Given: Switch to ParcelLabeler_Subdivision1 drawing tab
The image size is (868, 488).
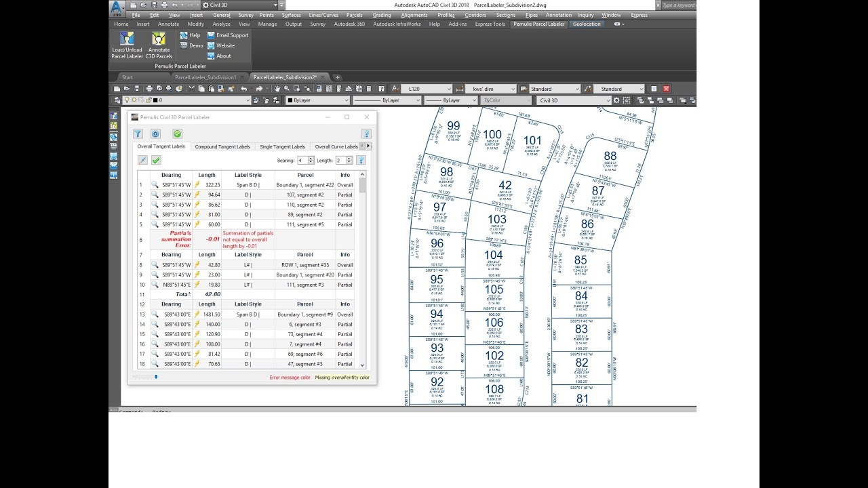Looking at the screenshot, I should pos(205,77).
